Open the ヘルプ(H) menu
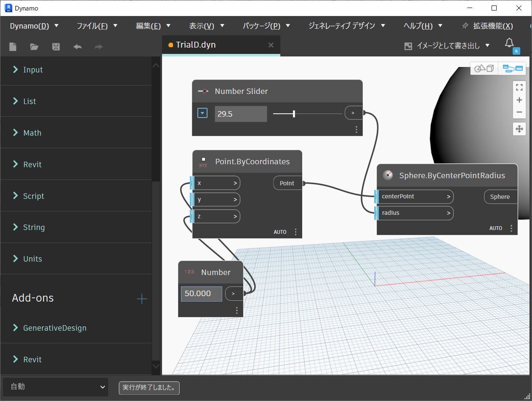Screen dimensions: 532x401 pos(423,26)
